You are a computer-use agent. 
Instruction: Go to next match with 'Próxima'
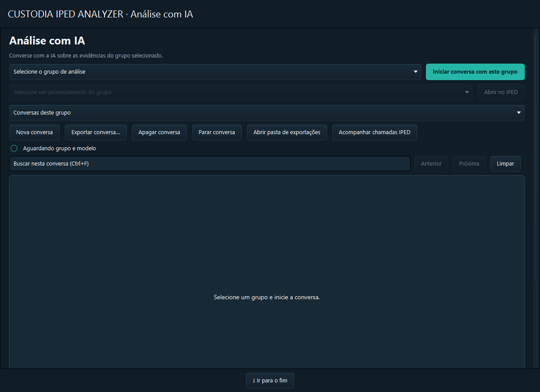[x=469, y=164]
